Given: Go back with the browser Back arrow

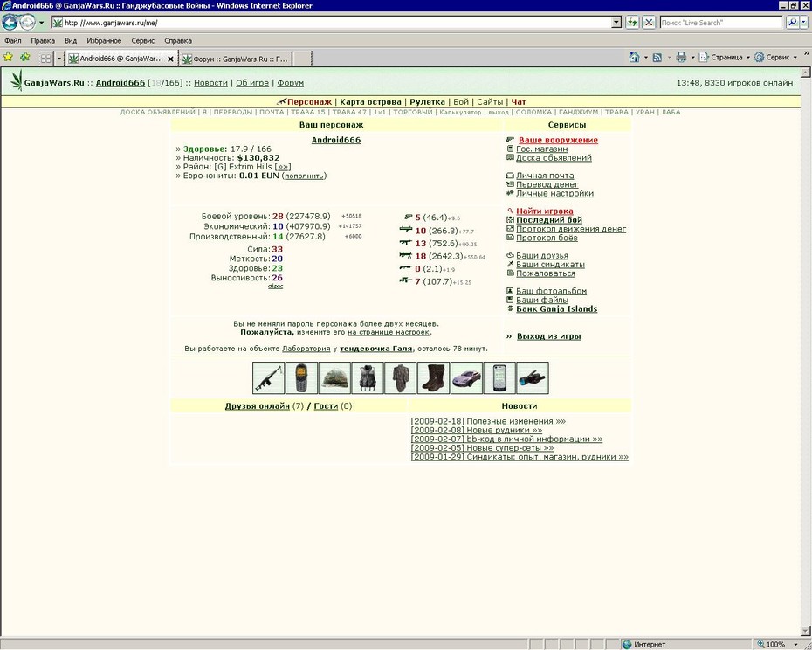Looking at the screenshot, I should coord(10,23).
